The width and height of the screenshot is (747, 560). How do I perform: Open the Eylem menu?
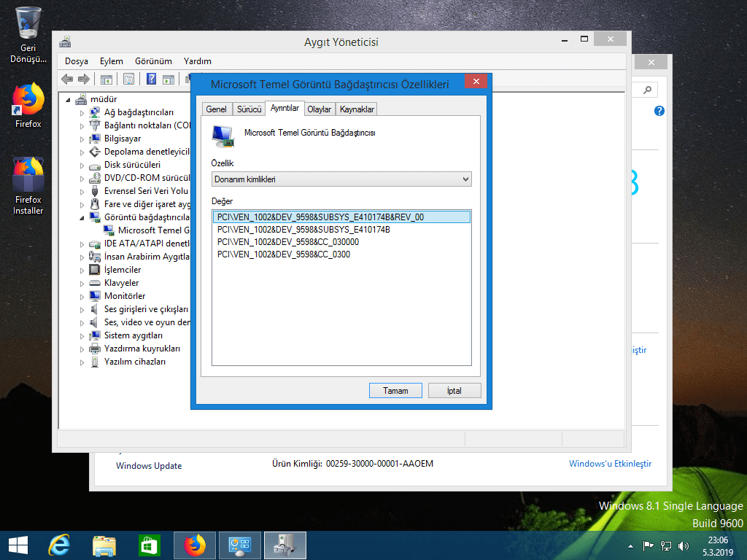112,61
